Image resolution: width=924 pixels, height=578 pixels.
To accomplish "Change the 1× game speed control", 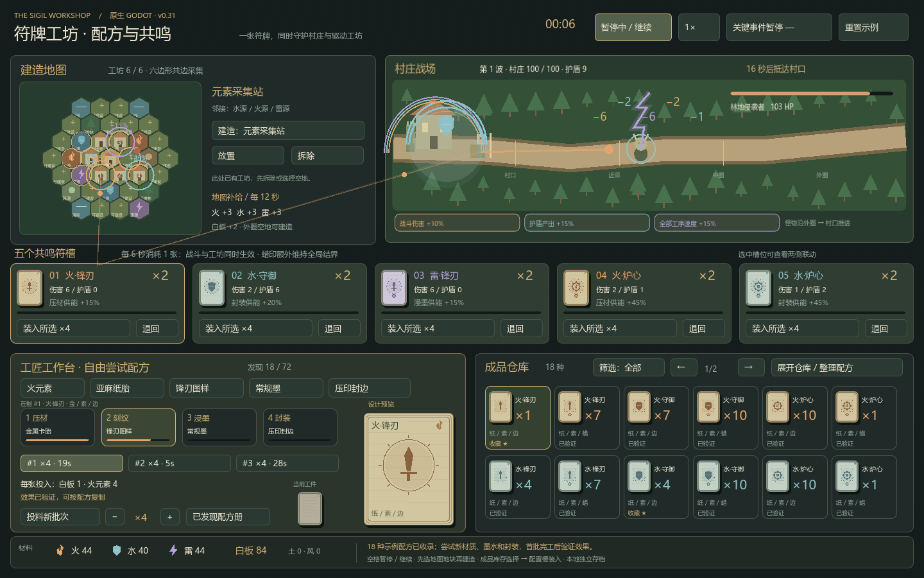I will [699, 28].
